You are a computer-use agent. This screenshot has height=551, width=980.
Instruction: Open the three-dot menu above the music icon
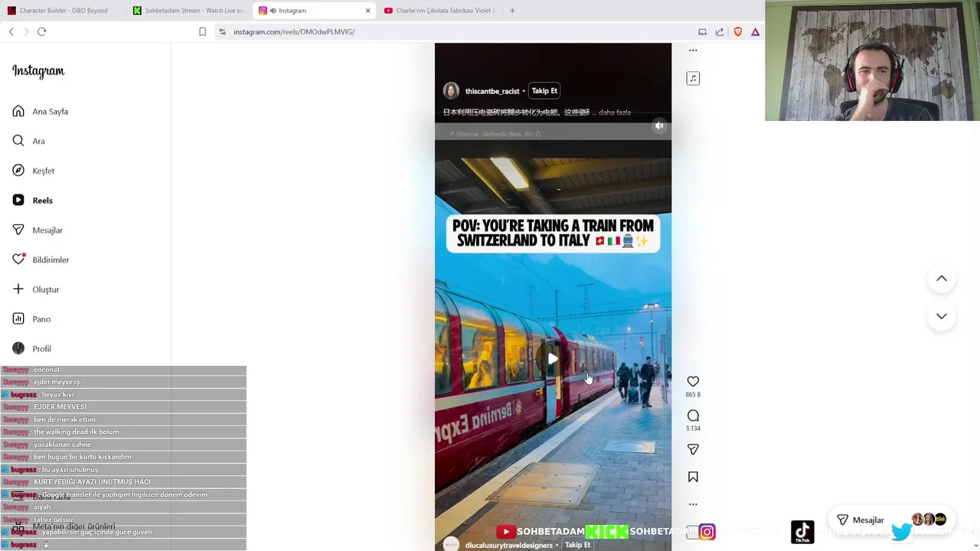click(693, 51)
